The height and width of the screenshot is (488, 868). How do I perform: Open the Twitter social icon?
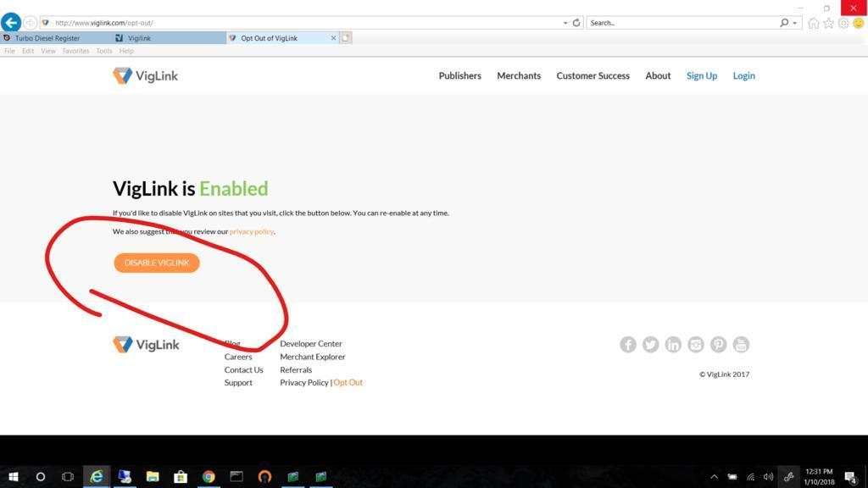(650, 344)
